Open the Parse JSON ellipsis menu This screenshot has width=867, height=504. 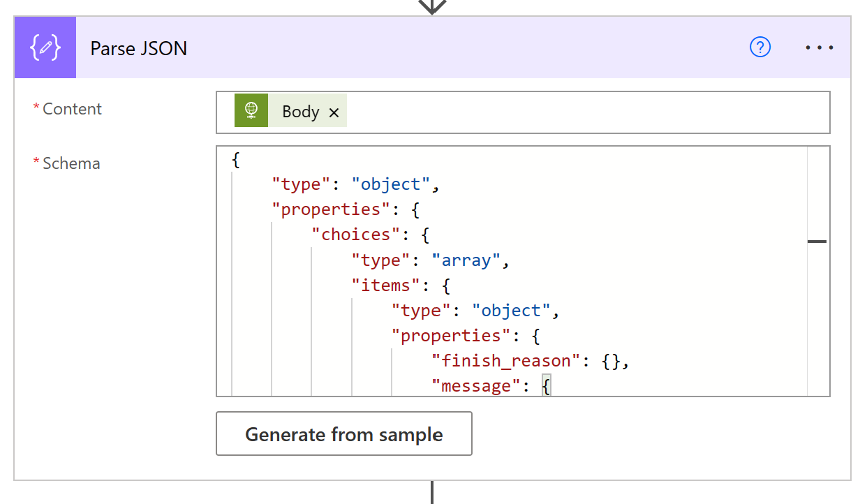820,47
